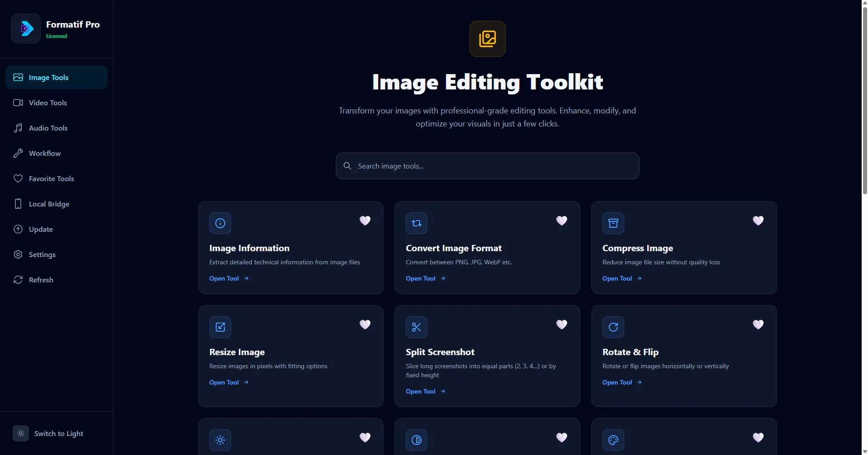Image resolution: width=868 pixels, height=455 pixels.
Task: Open Favorite Tools list
Action: click(x=57, y=178)
